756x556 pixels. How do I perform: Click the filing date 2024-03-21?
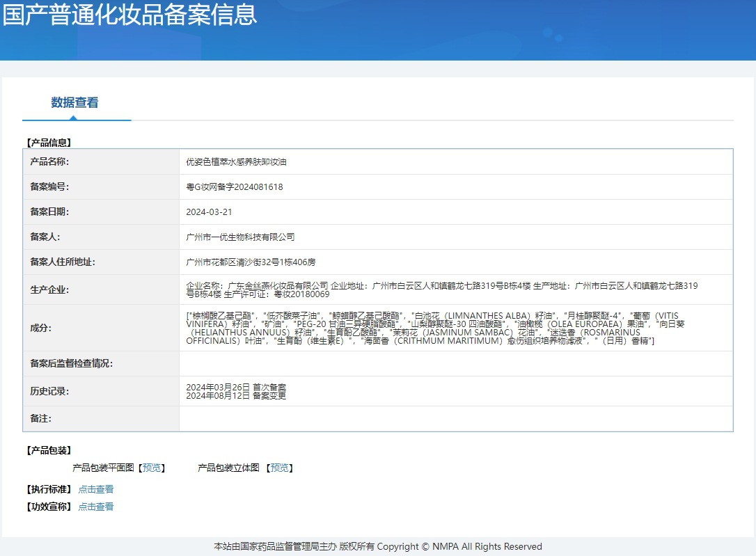(x=209, y=212)
